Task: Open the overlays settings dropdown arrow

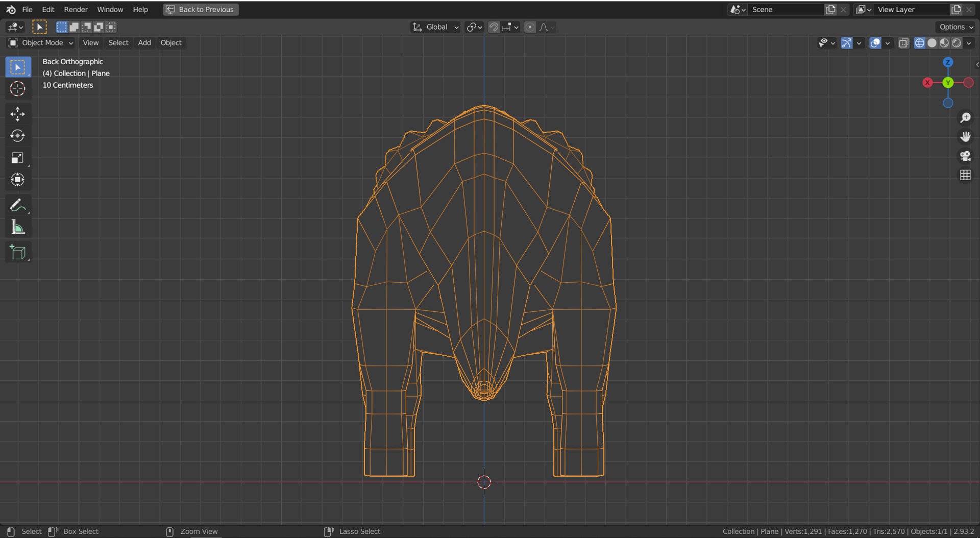Action: (x=888, y=43)
